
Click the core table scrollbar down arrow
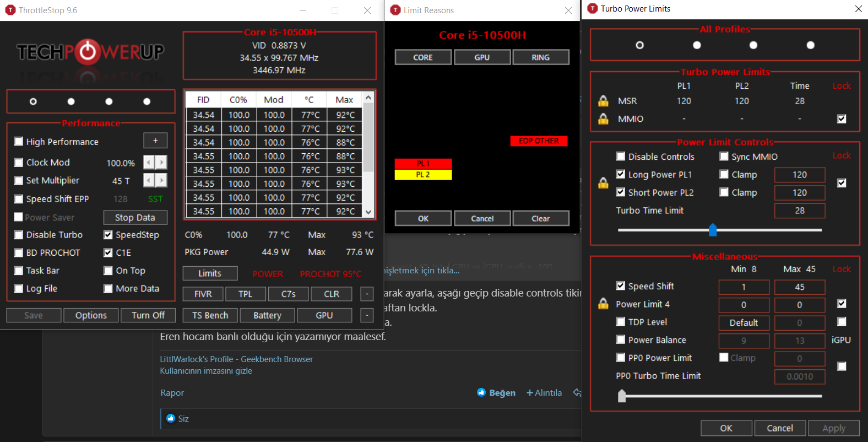[368, 212]
